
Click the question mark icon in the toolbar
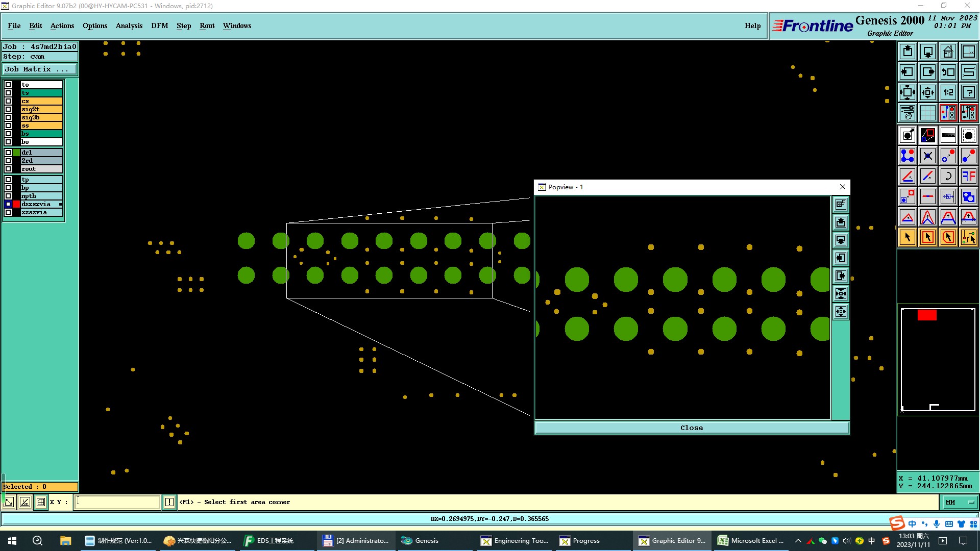click(x=968, y=92)
